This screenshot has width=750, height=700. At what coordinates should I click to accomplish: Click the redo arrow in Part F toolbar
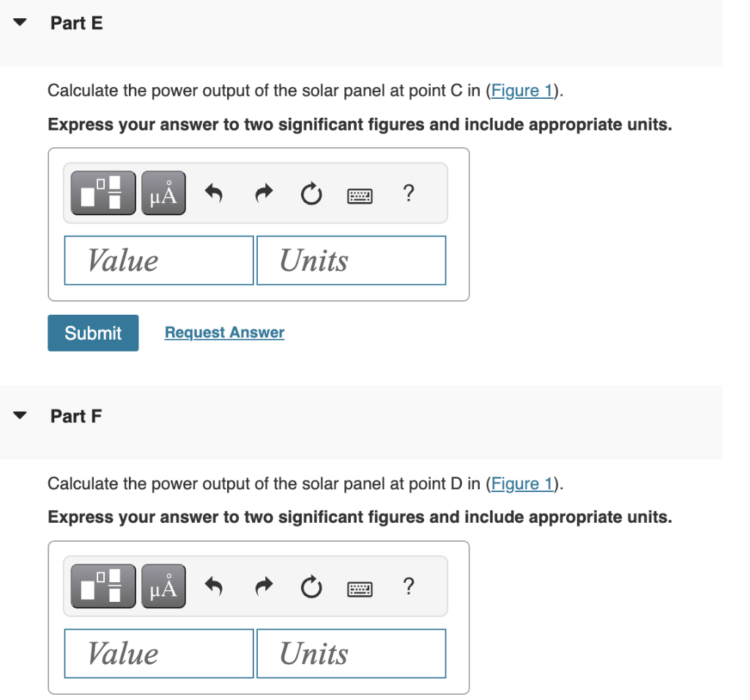[x=262, y=587]
